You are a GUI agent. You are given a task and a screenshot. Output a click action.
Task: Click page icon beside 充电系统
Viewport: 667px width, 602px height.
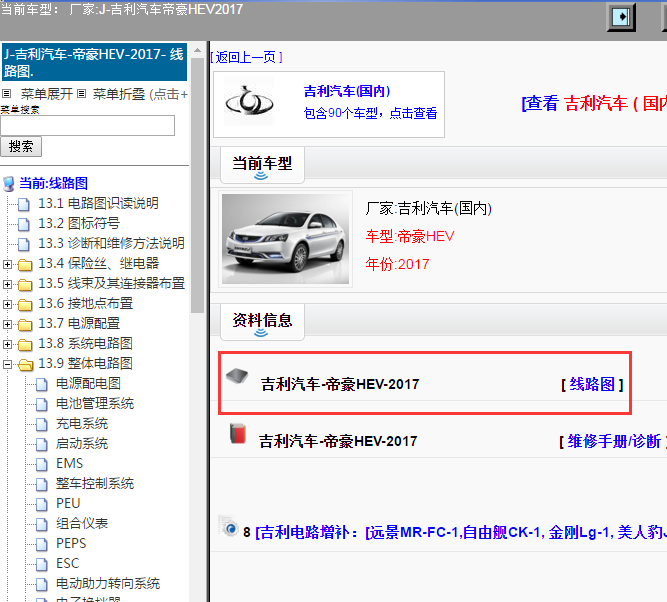pos(42,424)
